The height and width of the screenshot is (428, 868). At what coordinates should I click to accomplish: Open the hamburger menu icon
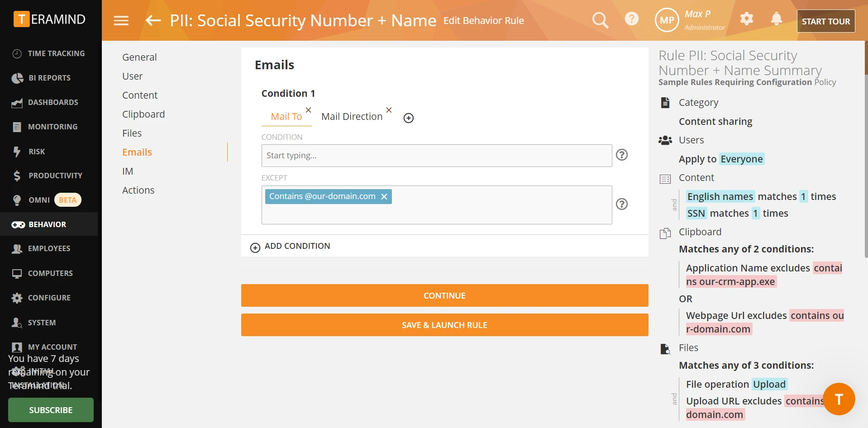pos(121,21)
